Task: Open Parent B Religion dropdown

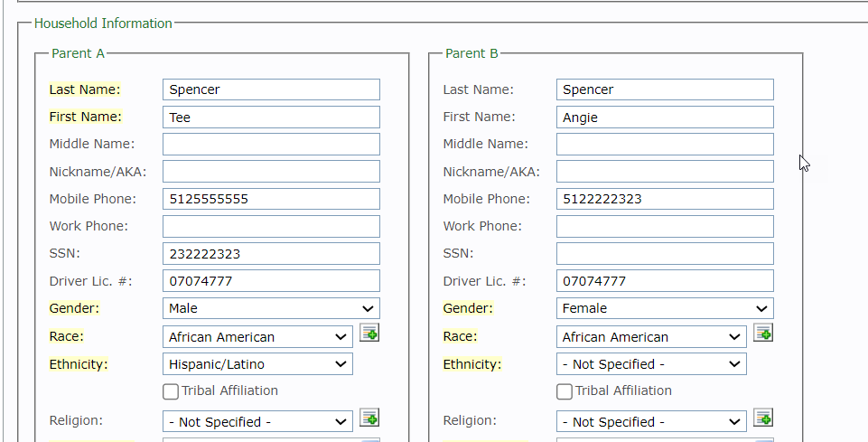Action: [651, 422]
